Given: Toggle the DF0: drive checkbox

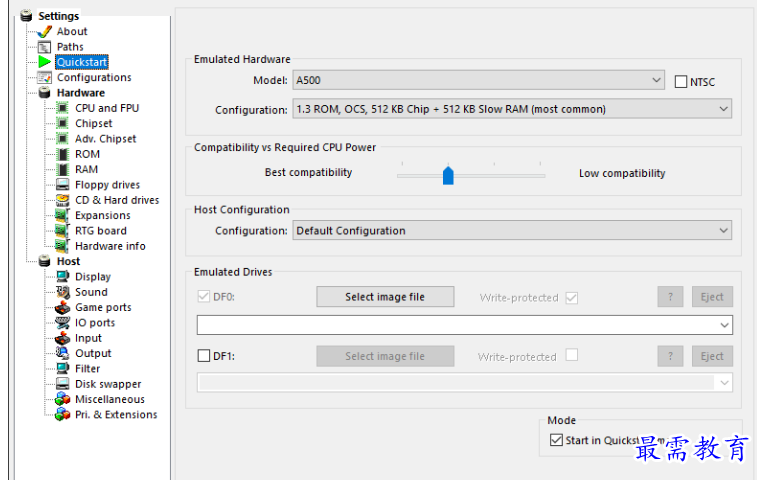Looking at the screenshot, I should coord(204,296).
